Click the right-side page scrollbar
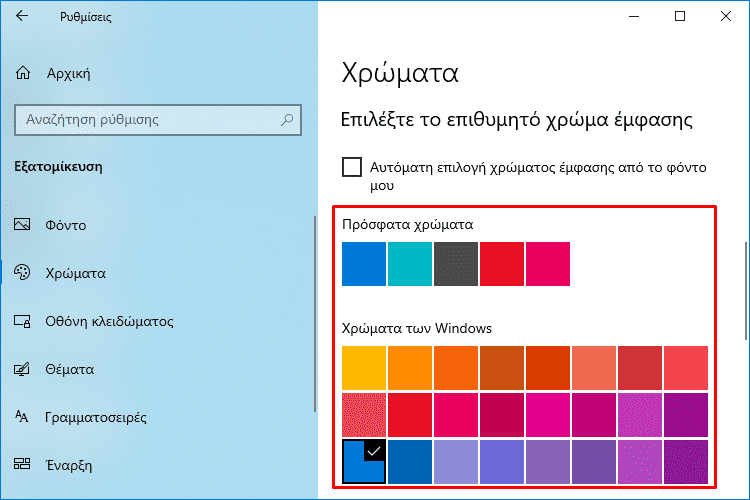 coord(746,291)
